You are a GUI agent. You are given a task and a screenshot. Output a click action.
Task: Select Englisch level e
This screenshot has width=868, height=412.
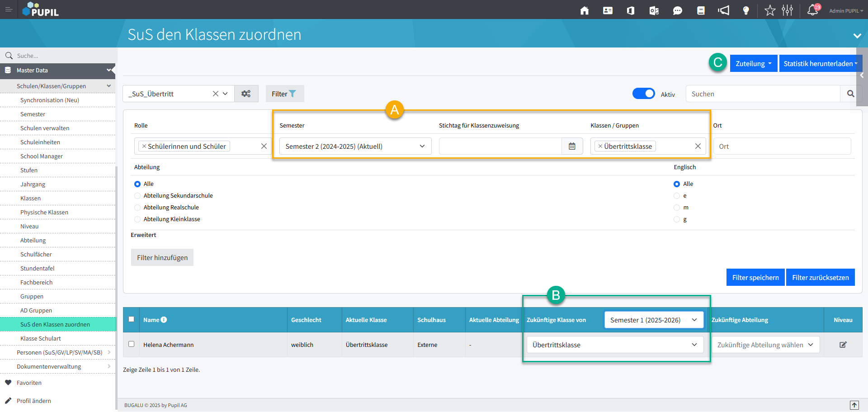677,196
